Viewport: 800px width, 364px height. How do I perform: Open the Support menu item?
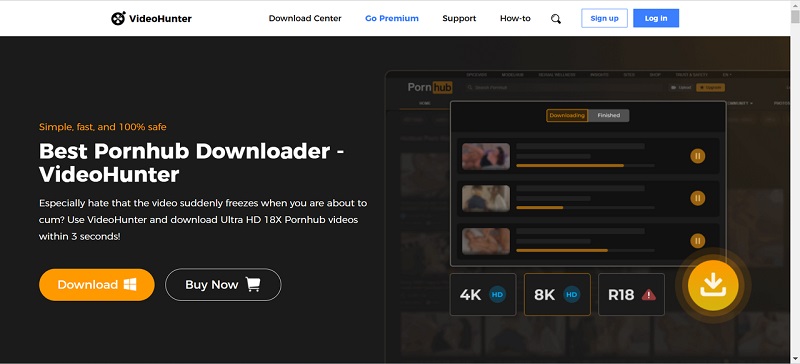click(x=459, y=18)
